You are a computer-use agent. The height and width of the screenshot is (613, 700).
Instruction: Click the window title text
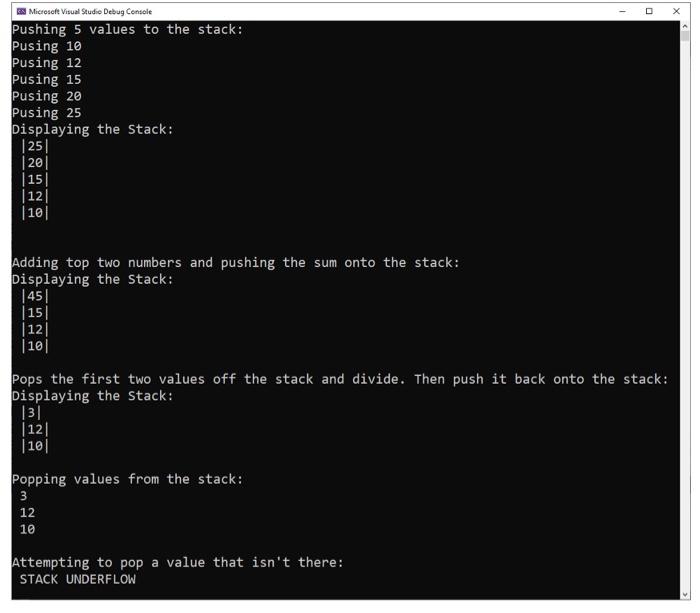point(90,12)
